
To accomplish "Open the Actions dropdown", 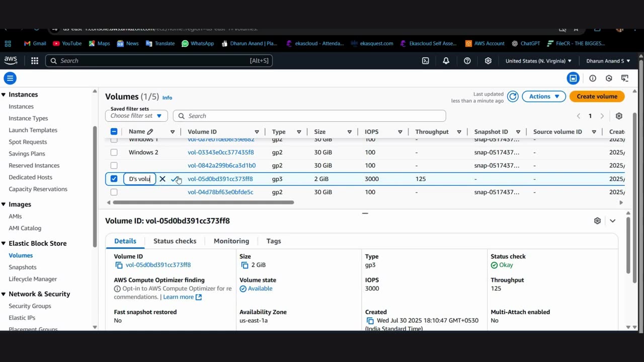I will [x=544, y=97].
